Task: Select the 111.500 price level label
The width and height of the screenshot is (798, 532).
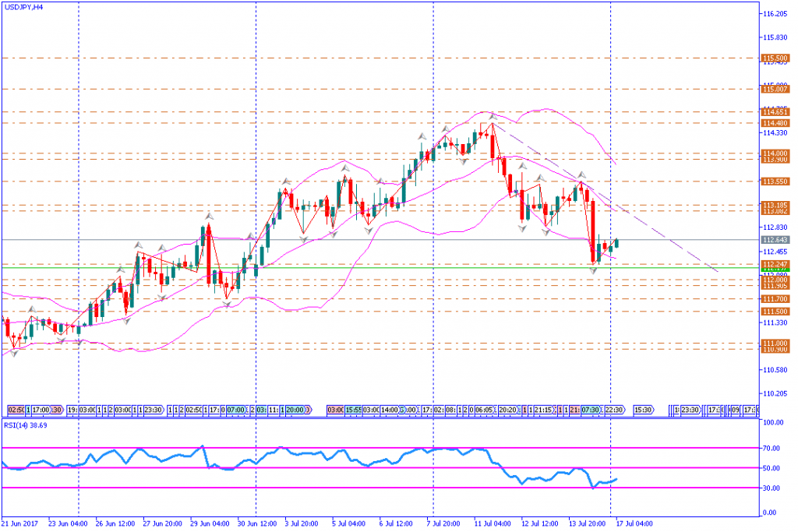Action: (x=775, y=312)
